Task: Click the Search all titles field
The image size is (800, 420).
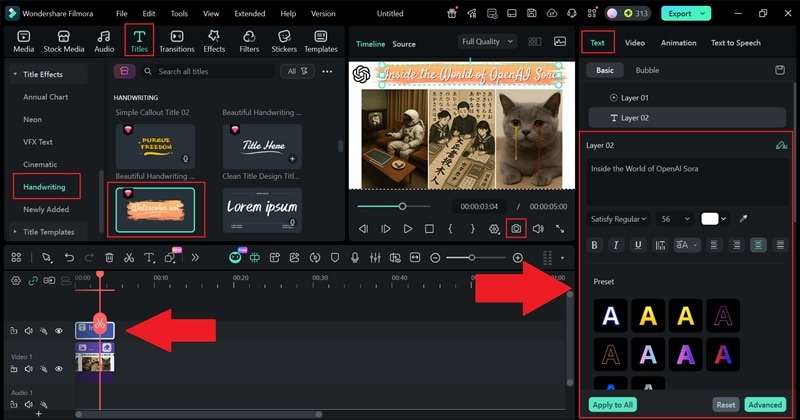Action: (x=207, y=71)
